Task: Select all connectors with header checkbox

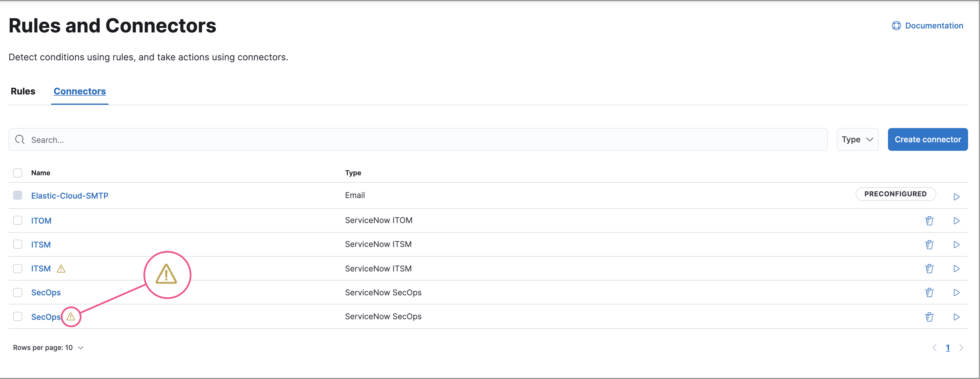Action: pyautogui.click(x=18, y=172)
